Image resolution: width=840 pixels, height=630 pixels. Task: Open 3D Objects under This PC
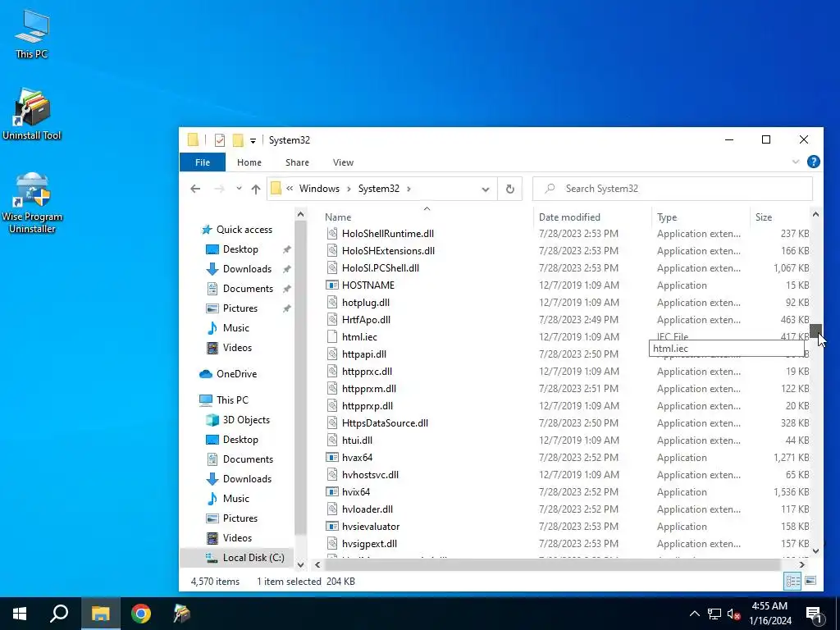(246, 420)
